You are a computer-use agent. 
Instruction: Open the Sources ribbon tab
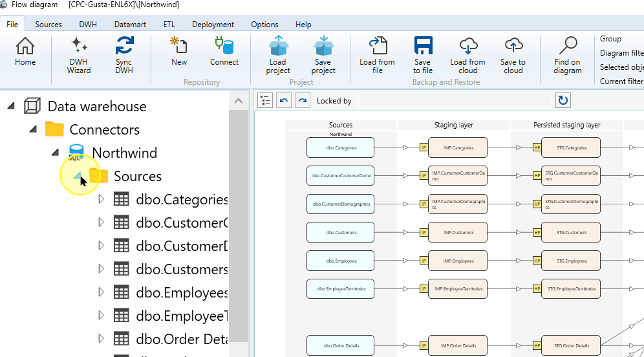pos(48,24)
